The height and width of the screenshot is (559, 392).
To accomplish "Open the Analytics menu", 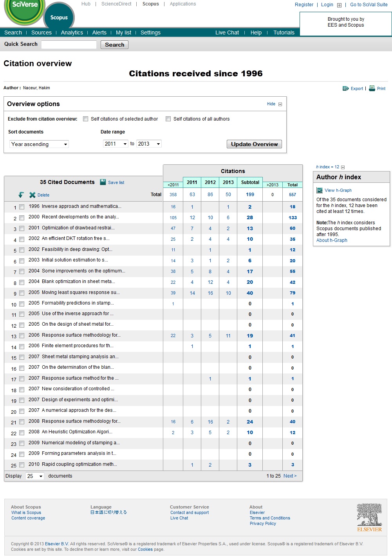I will click(72, 32).
